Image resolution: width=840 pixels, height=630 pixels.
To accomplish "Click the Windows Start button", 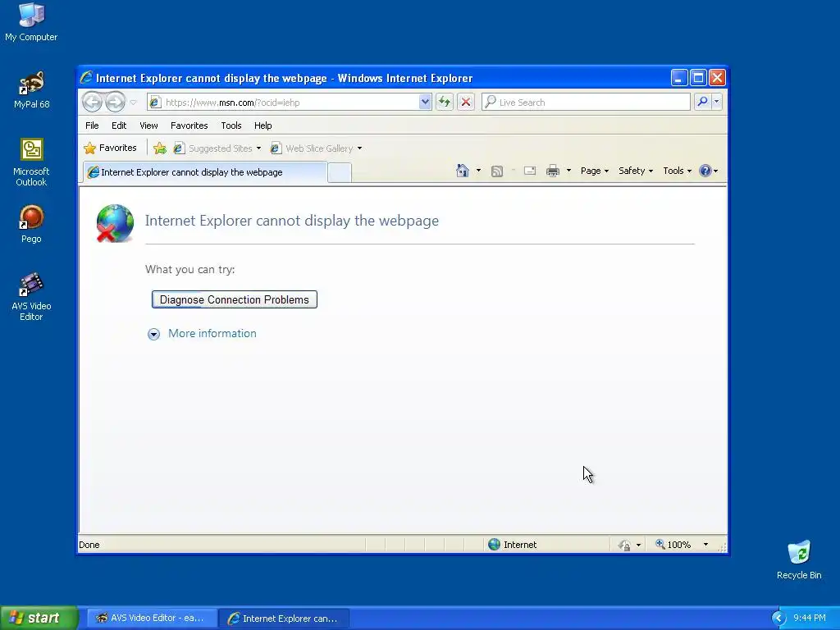I will 39,618.
